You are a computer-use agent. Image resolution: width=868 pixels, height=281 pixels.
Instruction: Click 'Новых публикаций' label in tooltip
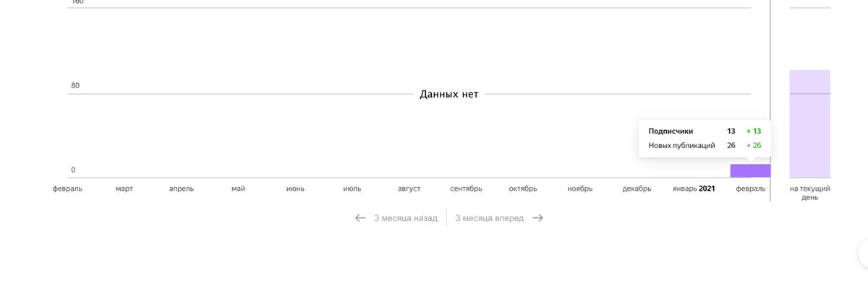[x=682, y=146]
